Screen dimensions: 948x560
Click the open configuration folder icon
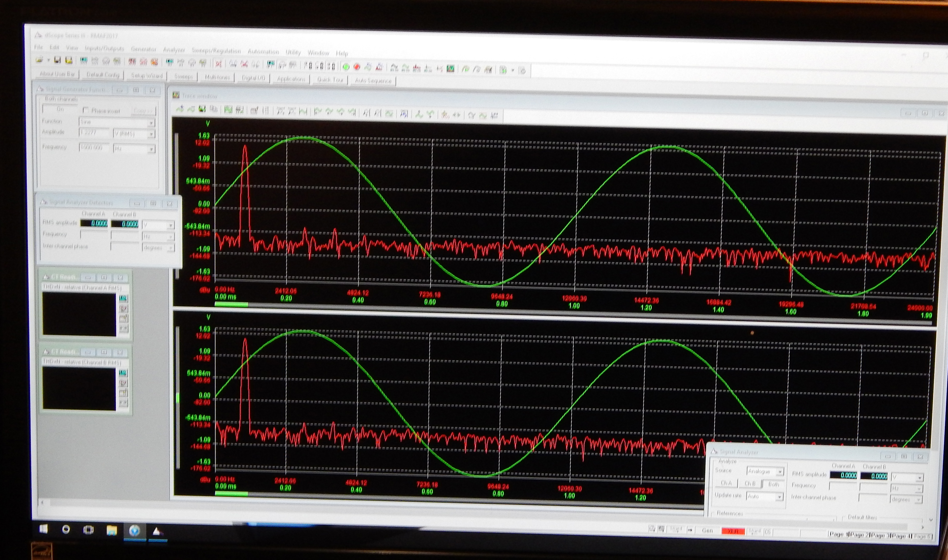[39, 60]
